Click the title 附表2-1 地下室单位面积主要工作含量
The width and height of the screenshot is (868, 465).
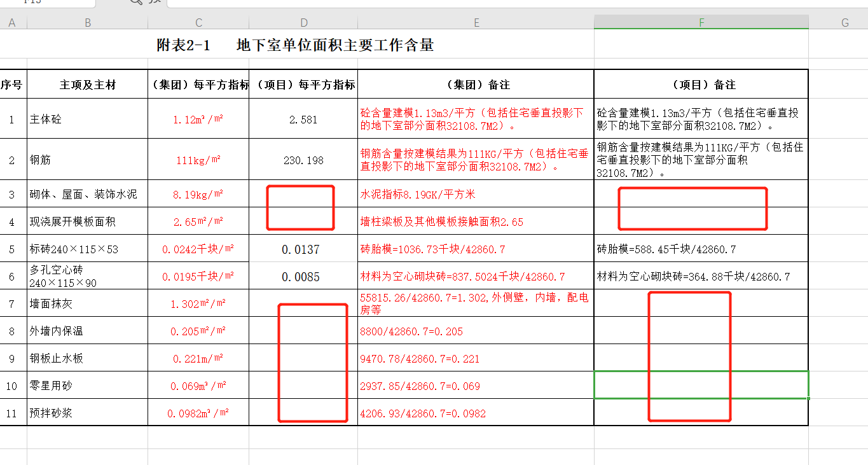[295, 45]
